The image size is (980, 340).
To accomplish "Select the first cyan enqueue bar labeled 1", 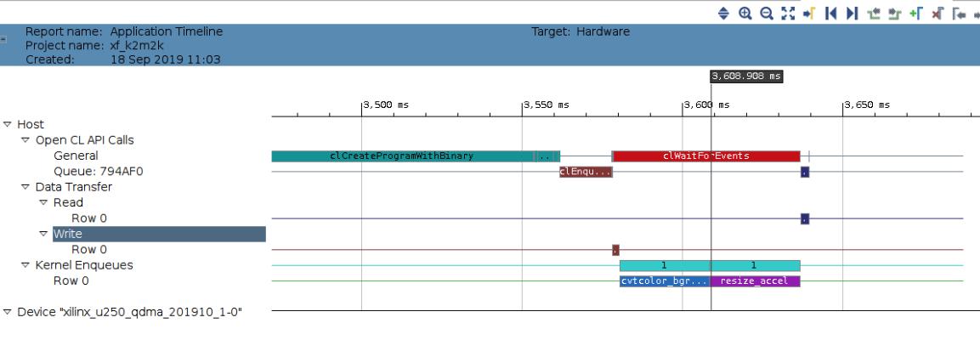I will click(665, 265).
